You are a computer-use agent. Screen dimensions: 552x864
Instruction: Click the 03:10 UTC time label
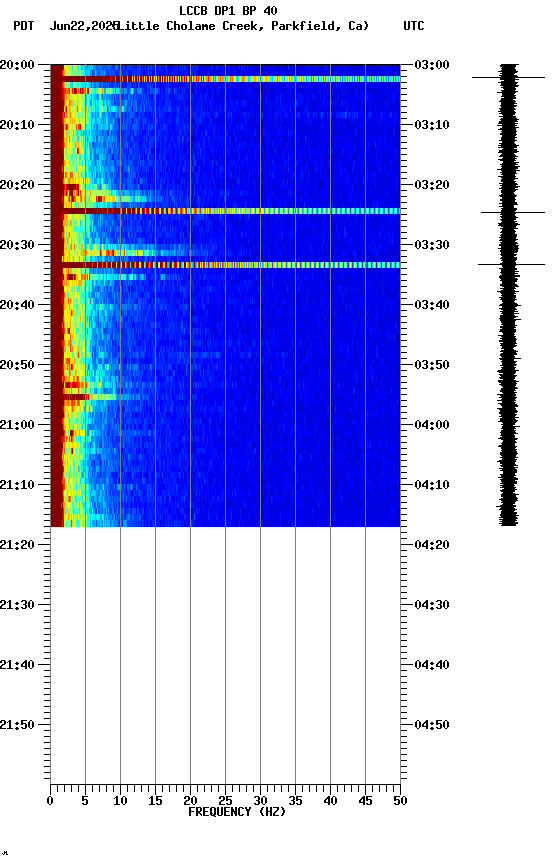(x=432, y=125)
